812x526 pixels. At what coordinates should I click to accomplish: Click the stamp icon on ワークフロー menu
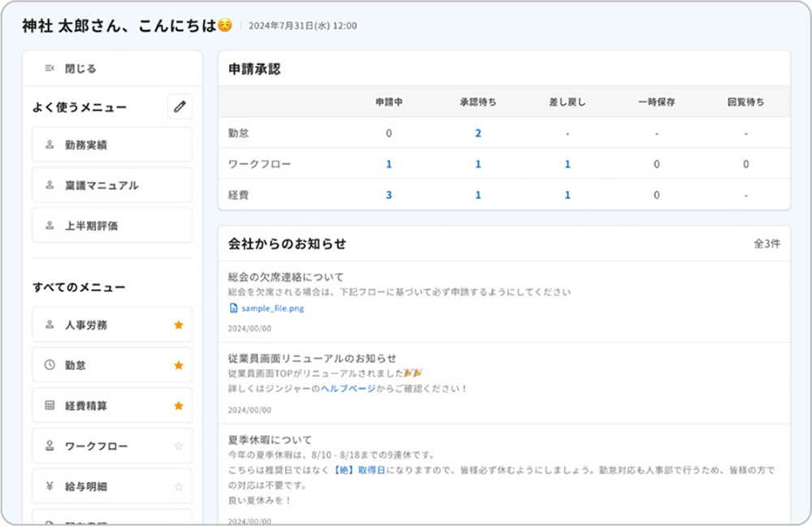(x=49, y=446)
